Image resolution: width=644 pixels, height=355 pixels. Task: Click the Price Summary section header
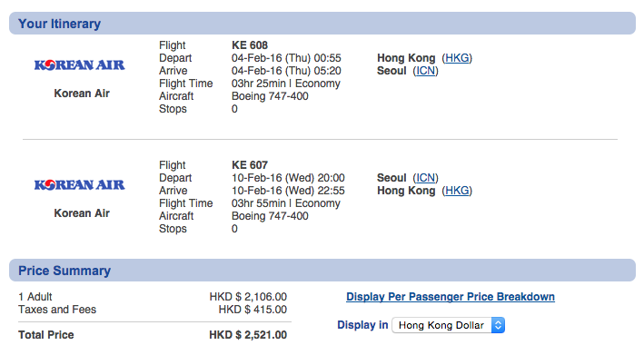tap(322, 270)
